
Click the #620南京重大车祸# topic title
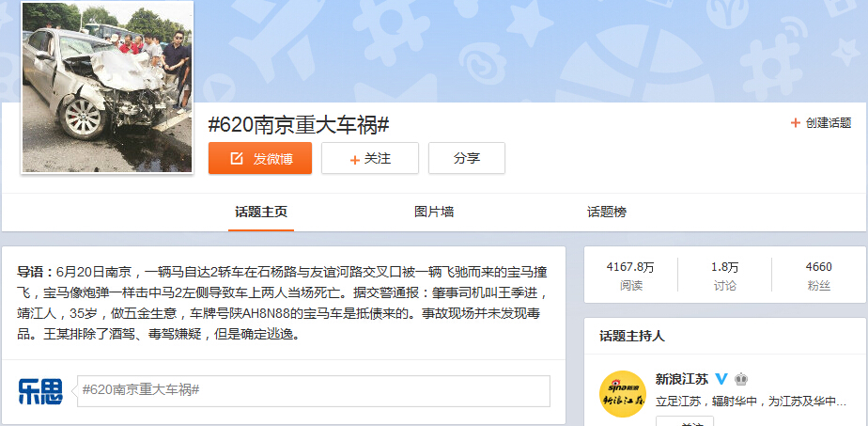click(298, 125)
